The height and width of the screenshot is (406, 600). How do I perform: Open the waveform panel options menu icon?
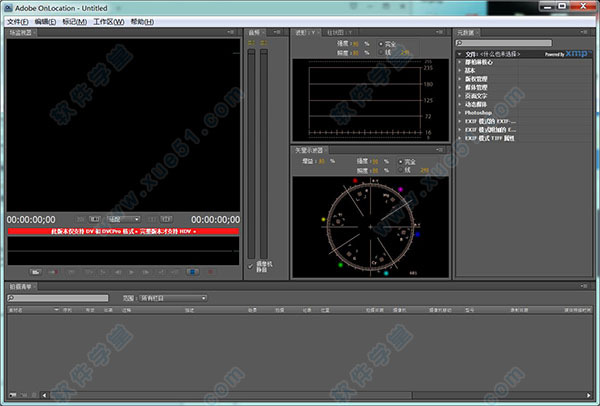[x=439, y=32]
